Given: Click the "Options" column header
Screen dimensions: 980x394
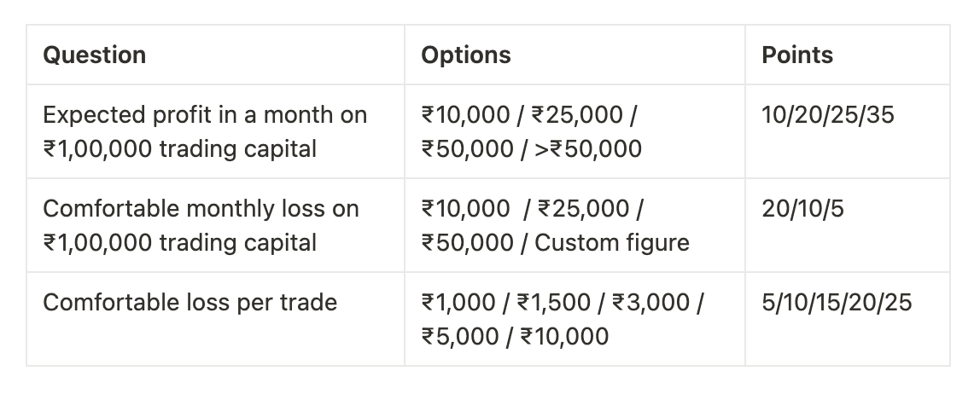Looking at the screenshot, I should [466, 55].
